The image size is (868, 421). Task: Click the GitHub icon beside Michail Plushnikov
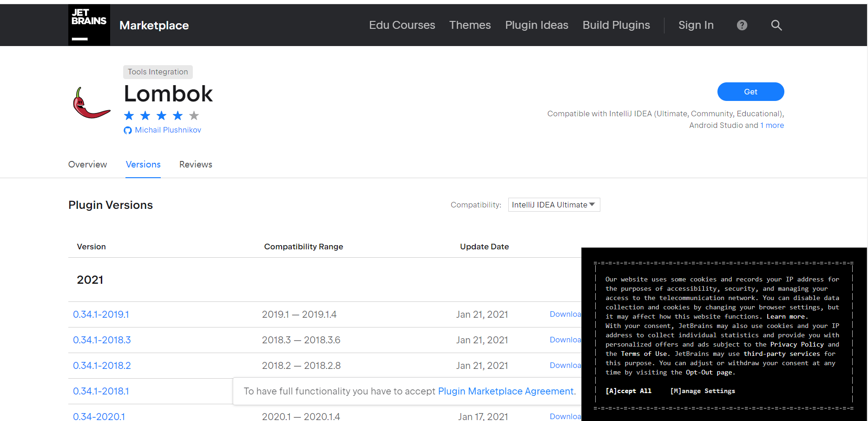[128, 130]
